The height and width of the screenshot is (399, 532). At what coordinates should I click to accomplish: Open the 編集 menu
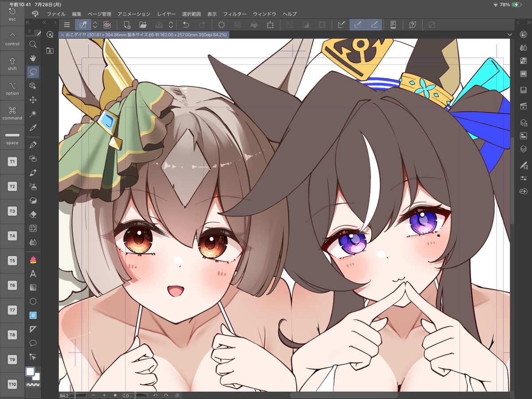click(x=77, y=14)
